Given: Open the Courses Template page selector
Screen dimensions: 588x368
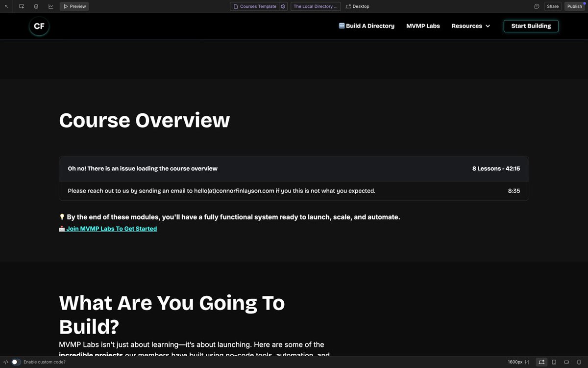Looking at the screenshot, I should pos(255,6).
